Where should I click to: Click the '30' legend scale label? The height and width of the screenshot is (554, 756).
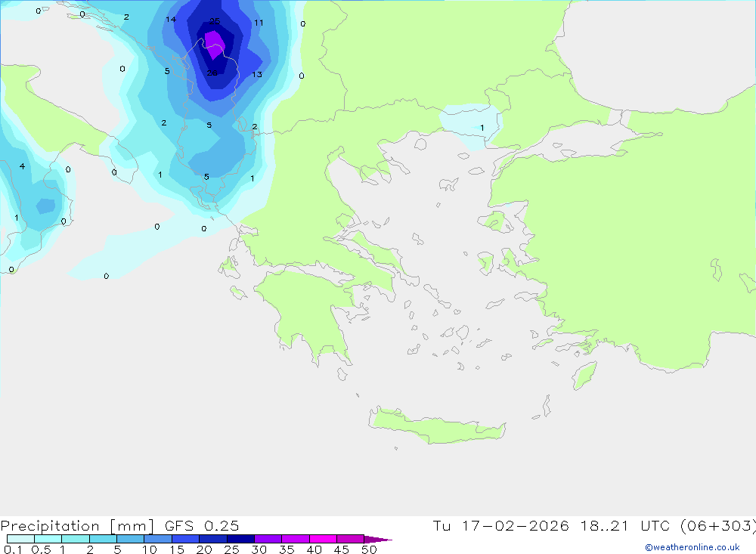(x=259, y=549)
